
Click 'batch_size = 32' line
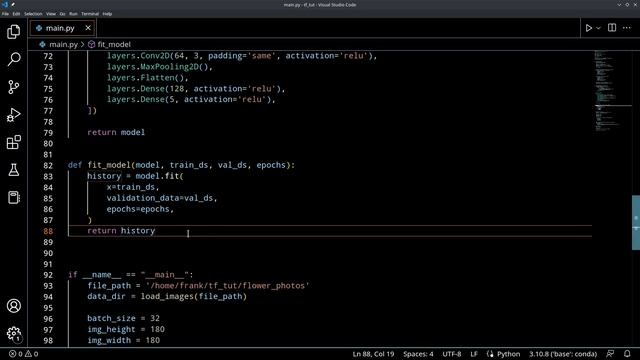(x=123, y=318)
